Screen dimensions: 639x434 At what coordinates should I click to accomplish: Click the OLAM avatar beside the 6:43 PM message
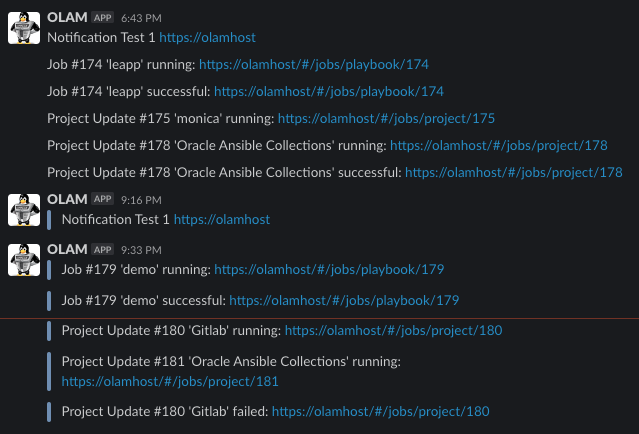pos(23,29)
